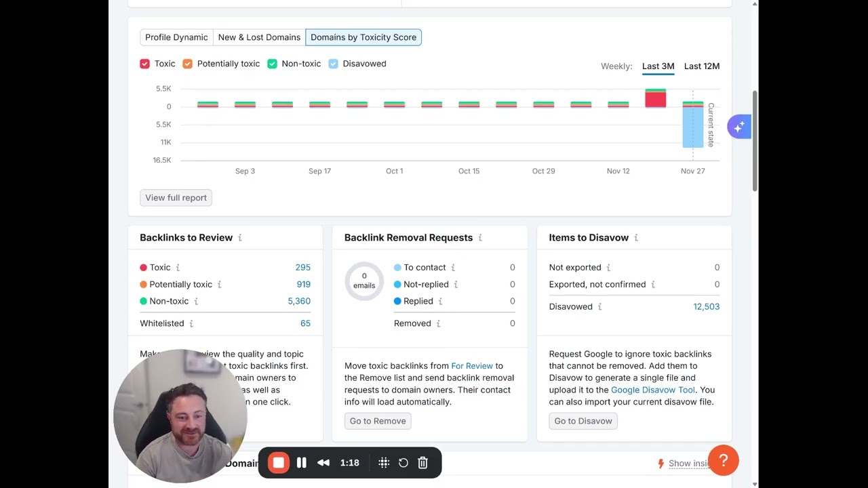Switch to Profile Dynamic tab
The width and height of the screenshot is (868, 488).
(x=176, y=37)
